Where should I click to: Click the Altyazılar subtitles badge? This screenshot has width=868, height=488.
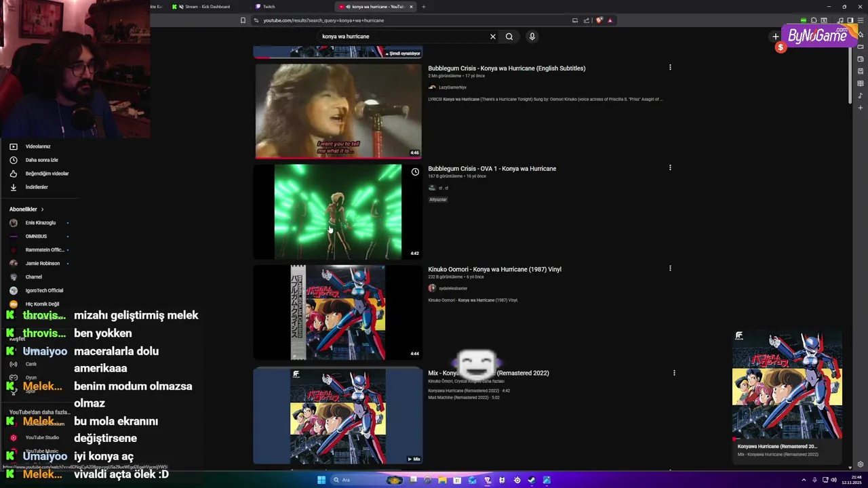pyautogui.click(x=438, y=199)
